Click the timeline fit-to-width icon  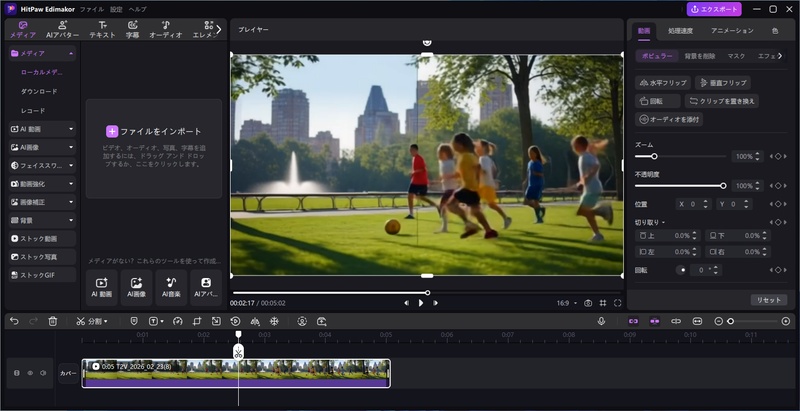[x=697, y=321]
